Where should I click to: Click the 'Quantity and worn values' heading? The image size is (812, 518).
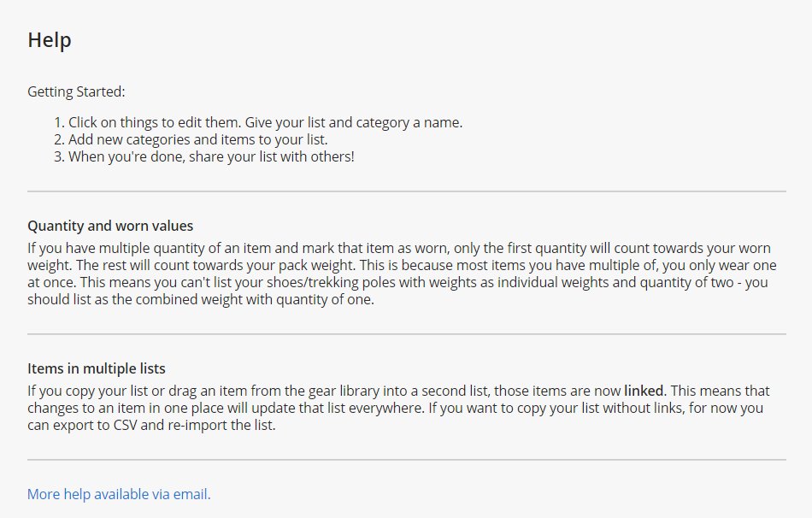coord(110,227)
